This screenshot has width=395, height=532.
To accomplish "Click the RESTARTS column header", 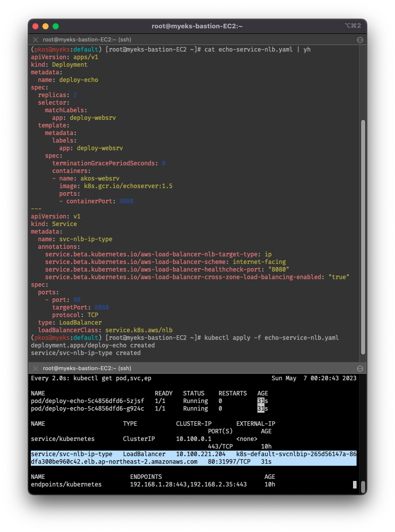I will [233, 393].
